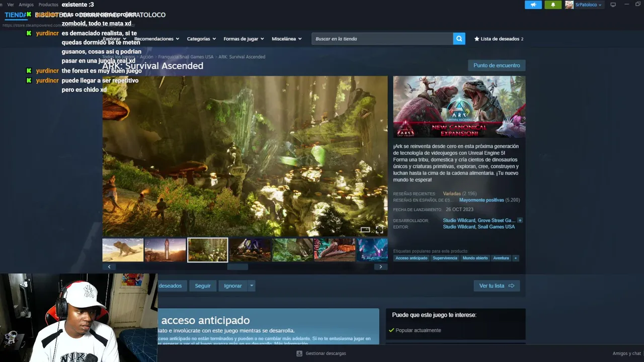Open Amigos y chat panel
The height and width of the screenshot is (362, 644).
point(627,353)
